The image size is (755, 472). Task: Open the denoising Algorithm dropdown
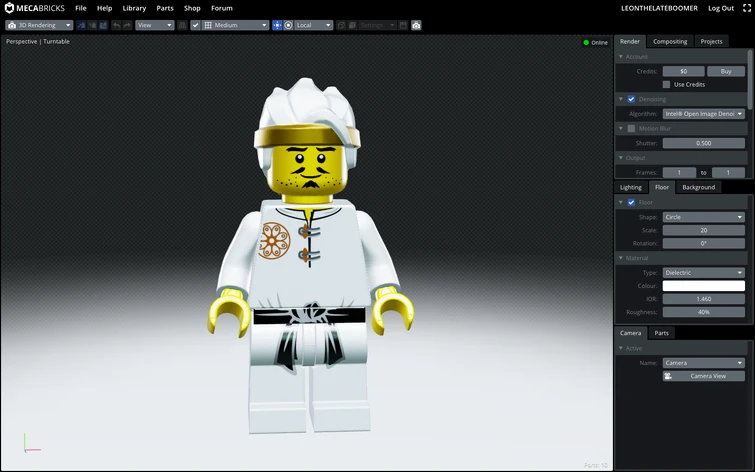point(703,114)
